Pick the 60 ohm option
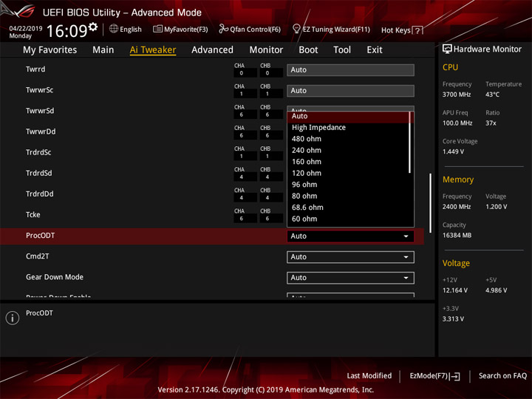The height and width of the screenshot is (399, 532). [x=349, y=219]
